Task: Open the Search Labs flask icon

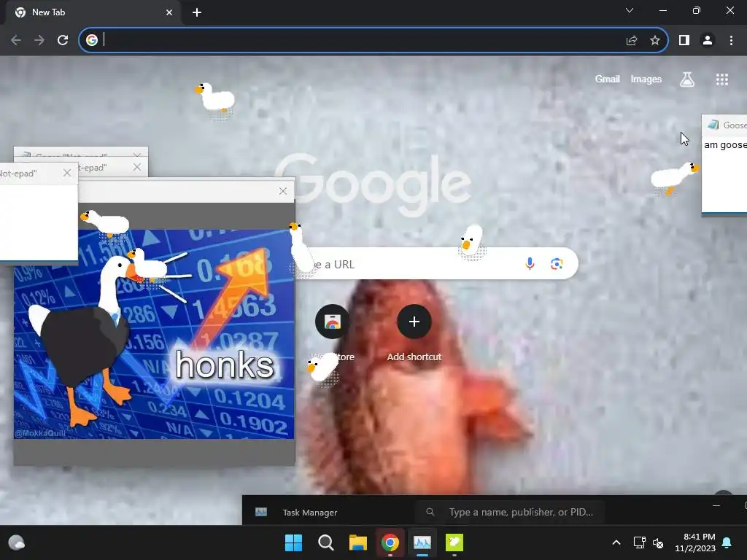Action: point(687,79)
